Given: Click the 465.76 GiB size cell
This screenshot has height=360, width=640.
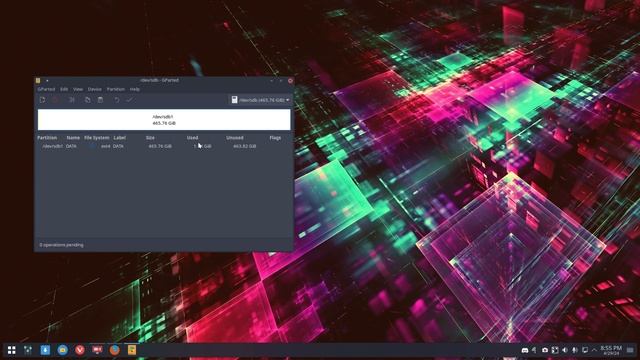Looking at the screenshot, I should click(x=160, y=146).
